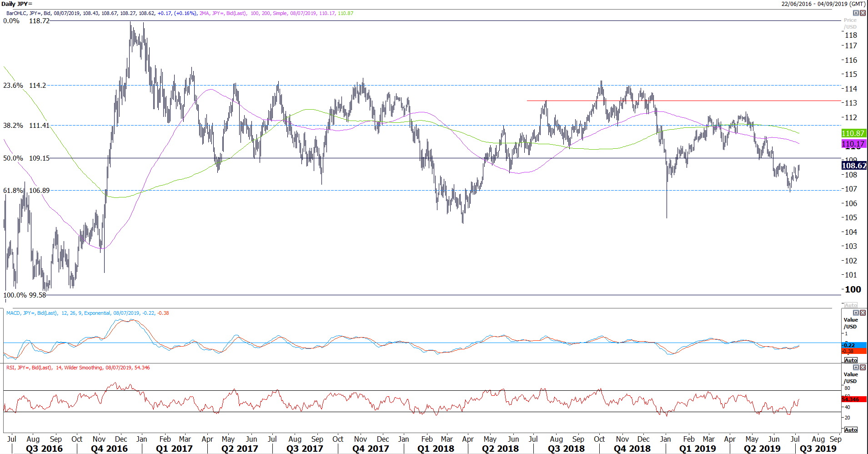The width and height of the screenshot is (868, 454).
Task: Click the -0.38 red MACD signal value tag
Action: point(854,351)
